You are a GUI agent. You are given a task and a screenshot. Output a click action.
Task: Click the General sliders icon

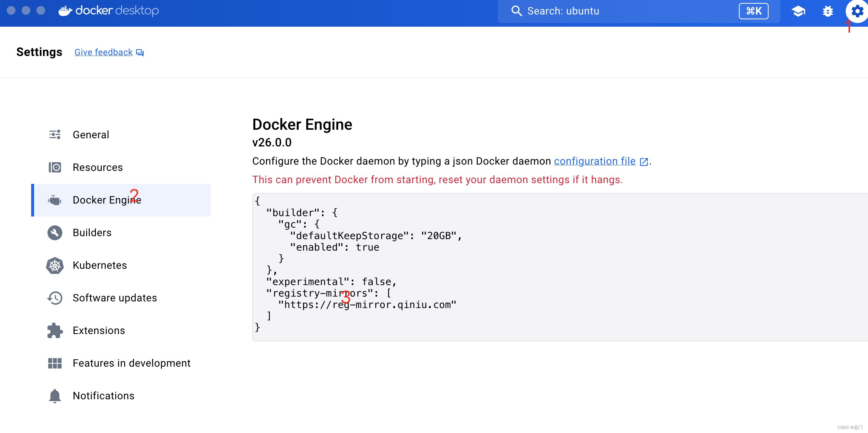55,135
